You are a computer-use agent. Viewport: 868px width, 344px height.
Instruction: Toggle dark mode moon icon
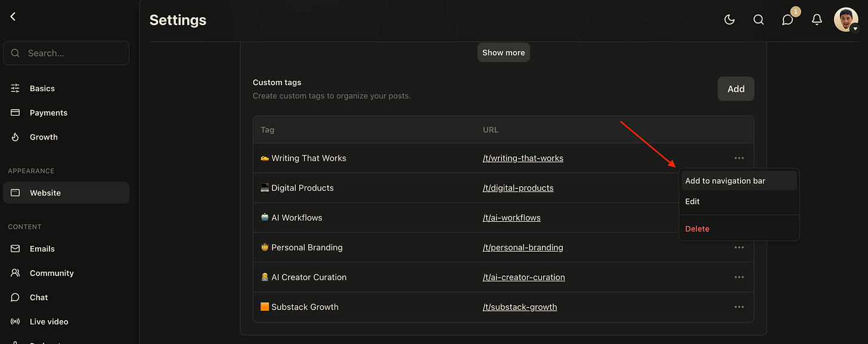pyautogui.click(x=729, y=20)
